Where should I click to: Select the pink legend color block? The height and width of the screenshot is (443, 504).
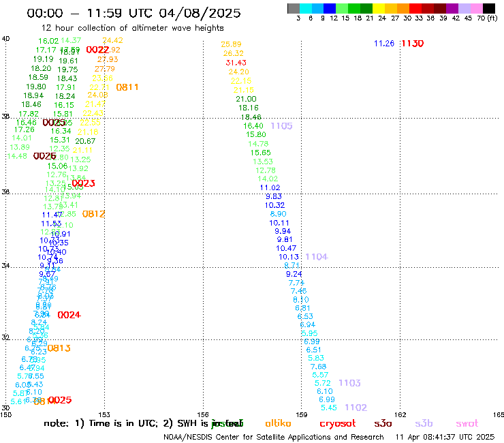coord(477,8)
